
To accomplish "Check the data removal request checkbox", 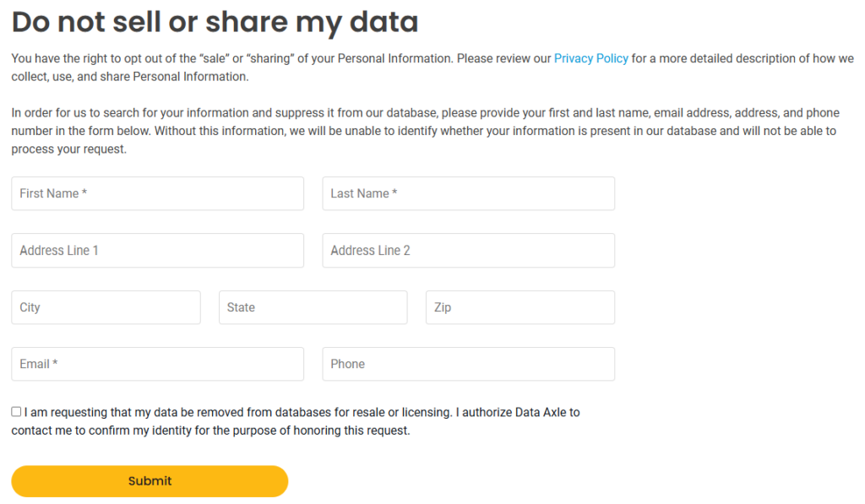I will click(17, 412).
